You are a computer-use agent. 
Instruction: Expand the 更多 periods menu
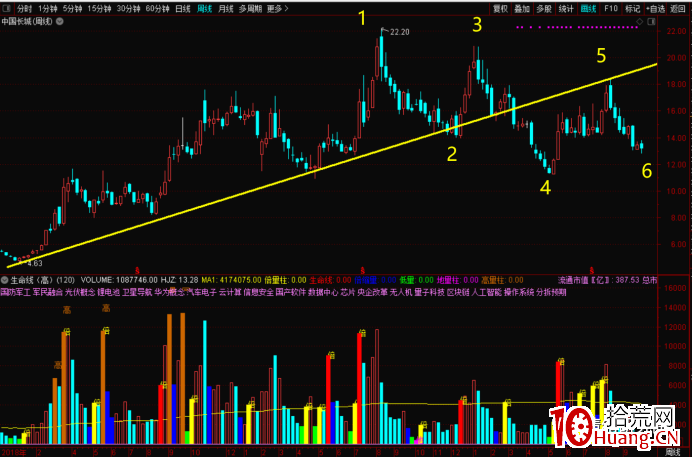278,8
